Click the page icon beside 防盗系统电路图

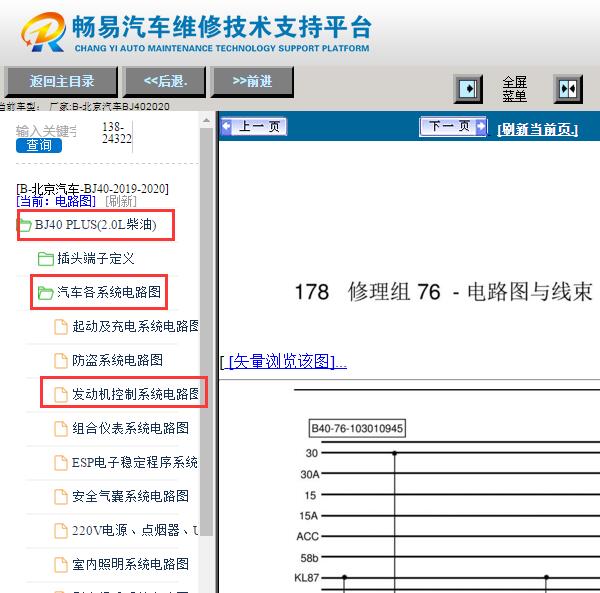point(61,361)
